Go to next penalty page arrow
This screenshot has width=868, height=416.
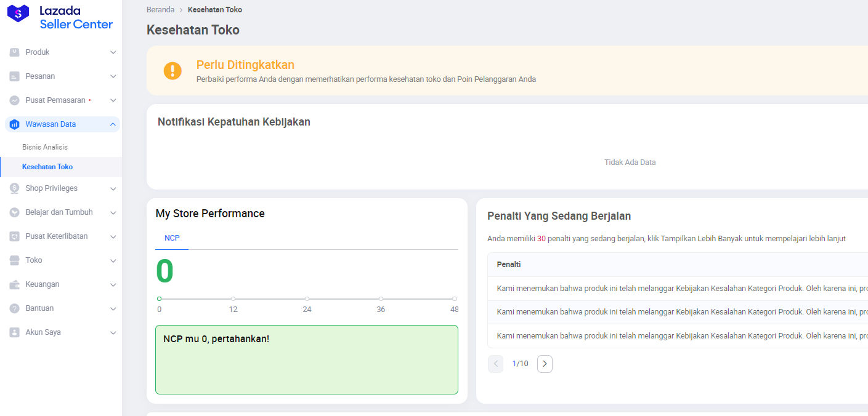coord(545,364)
